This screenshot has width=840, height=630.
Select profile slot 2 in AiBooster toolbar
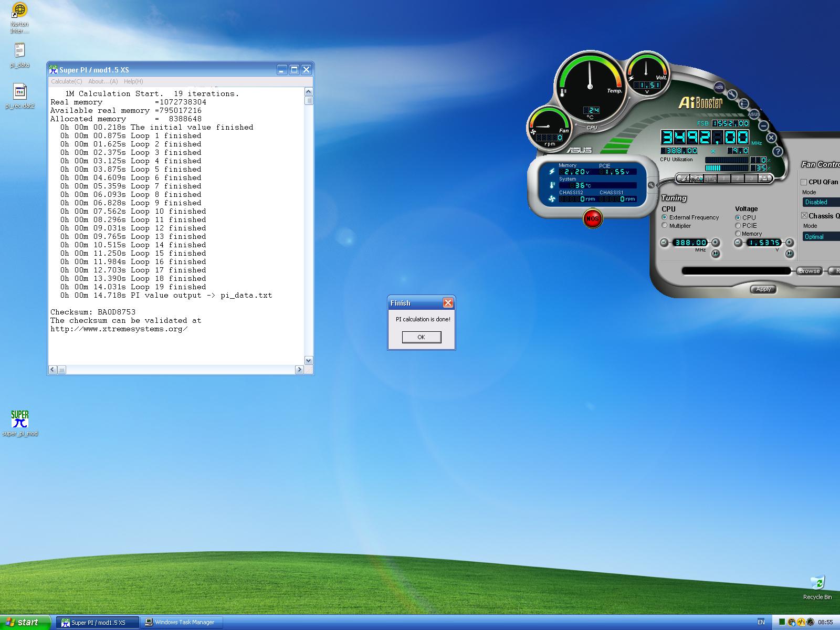[738, 178]
